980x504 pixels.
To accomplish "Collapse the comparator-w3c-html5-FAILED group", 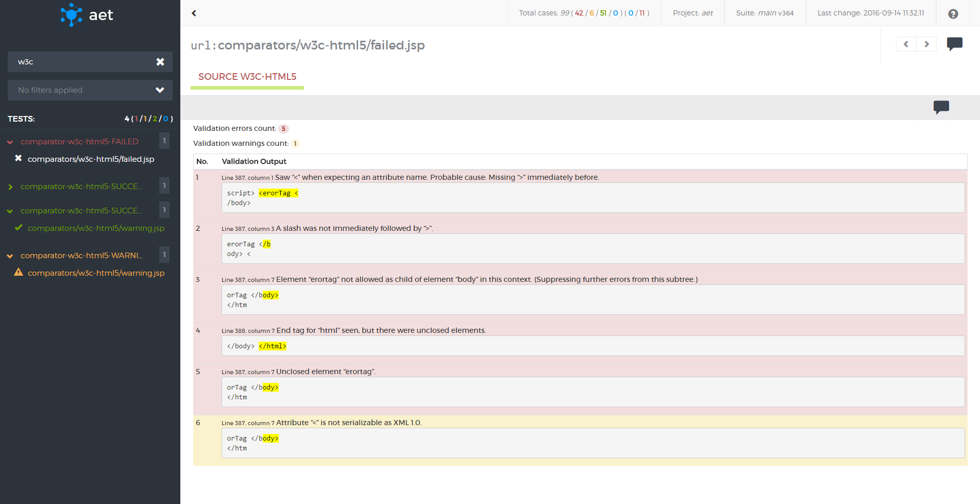I will click(x=9, y=141).
